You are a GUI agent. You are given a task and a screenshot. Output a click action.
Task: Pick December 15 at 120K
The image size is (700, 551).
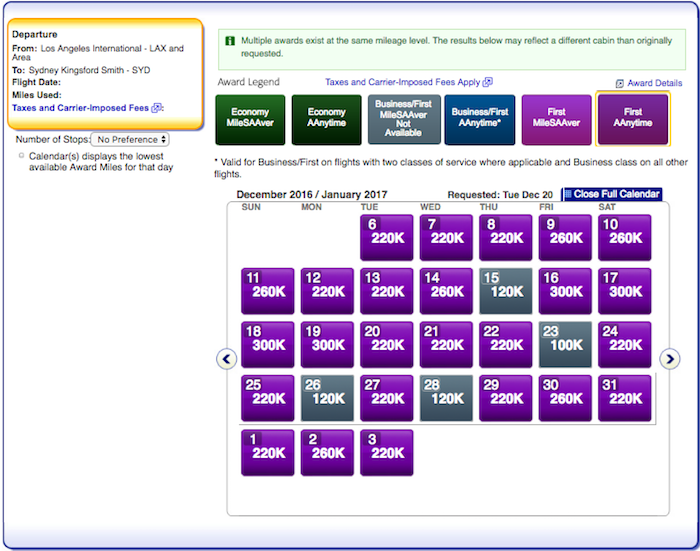(x=505, y=291)
